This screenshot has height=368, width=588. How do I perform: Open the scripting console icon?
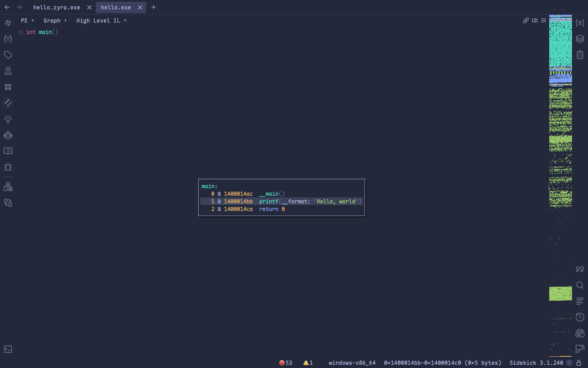8,349
